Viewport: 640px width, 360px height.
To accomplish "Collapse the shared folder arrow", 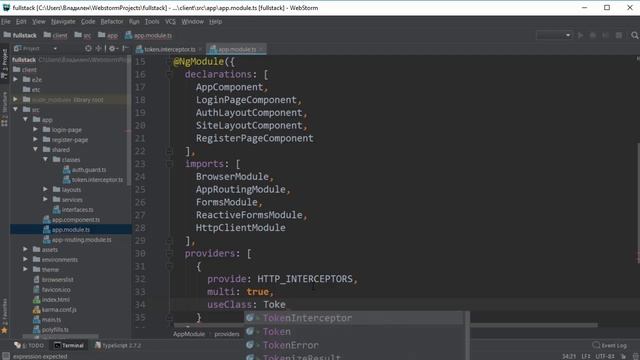I will coord(36,150).
